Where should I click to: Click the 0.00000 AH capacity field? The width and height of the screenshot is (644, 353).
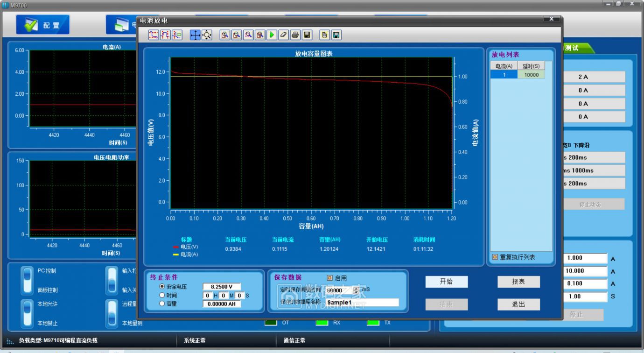(x=222, y=304)
